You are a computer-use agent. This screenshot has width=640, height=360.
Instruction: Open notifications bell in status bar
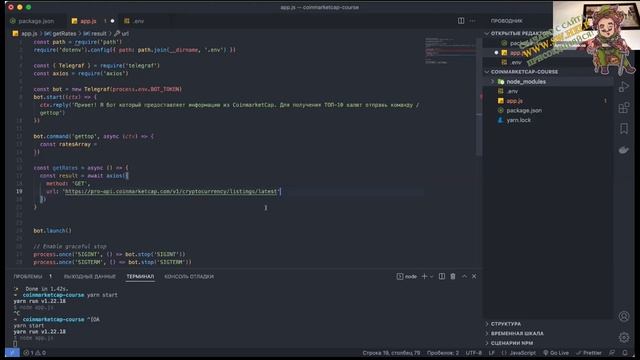(625, 353)
